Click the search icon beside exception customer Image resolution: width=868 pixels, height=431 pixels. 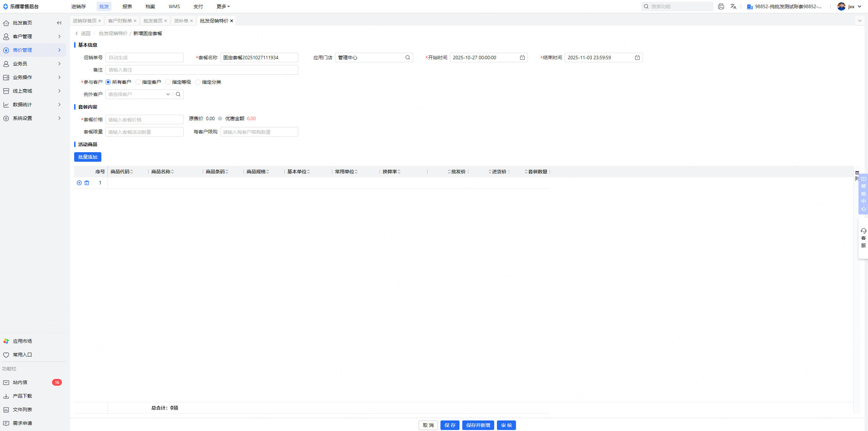[178, 94]
